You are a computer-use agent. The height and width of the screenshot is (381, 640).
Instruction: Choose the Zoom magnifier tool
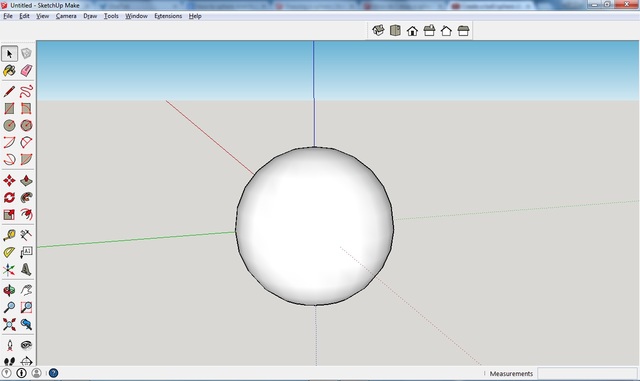pos(9,307)
